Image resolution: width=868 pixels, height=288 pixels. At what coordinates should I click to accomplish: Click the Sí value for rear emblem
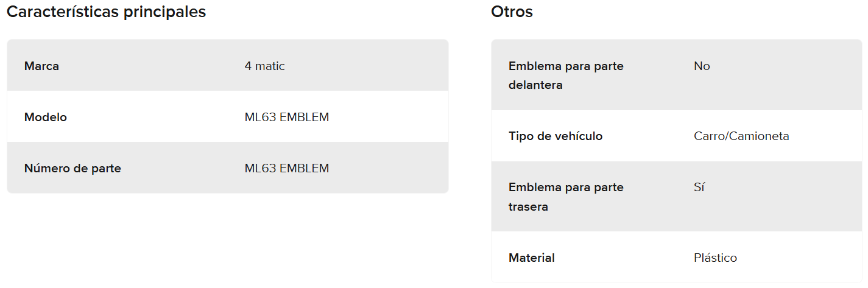pyautogui.click(x=699, y=187)
